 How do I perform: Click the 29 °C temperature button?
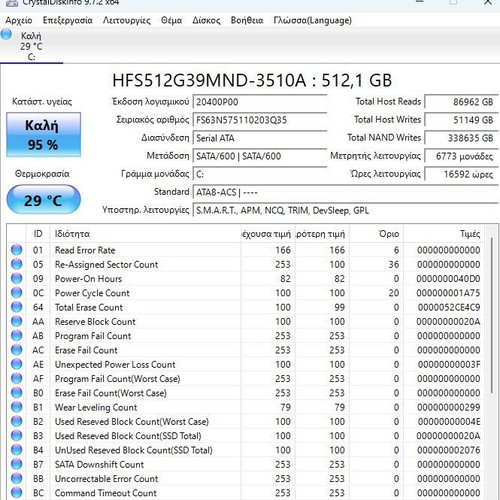click(43, 200)
